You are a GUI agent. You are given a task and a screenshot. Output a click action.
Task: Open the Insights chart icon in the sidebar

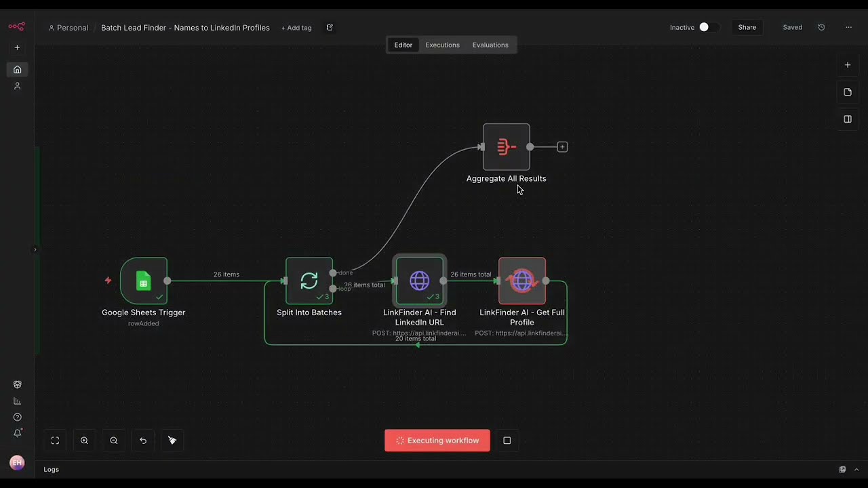[x=17, y=401]
